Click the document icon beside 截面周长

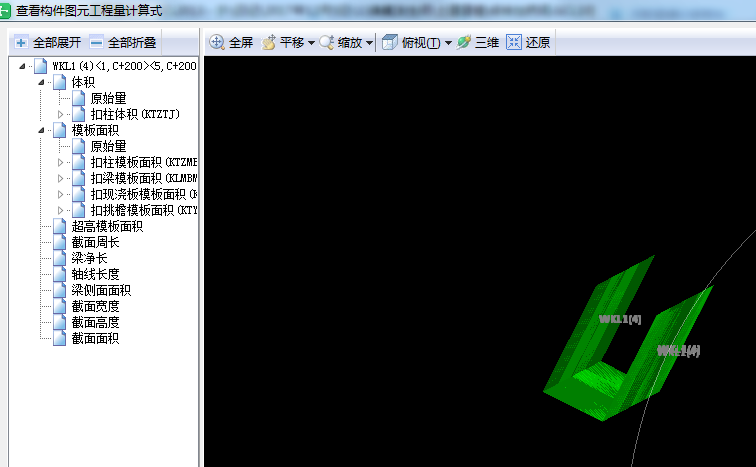tap(60, 242)
